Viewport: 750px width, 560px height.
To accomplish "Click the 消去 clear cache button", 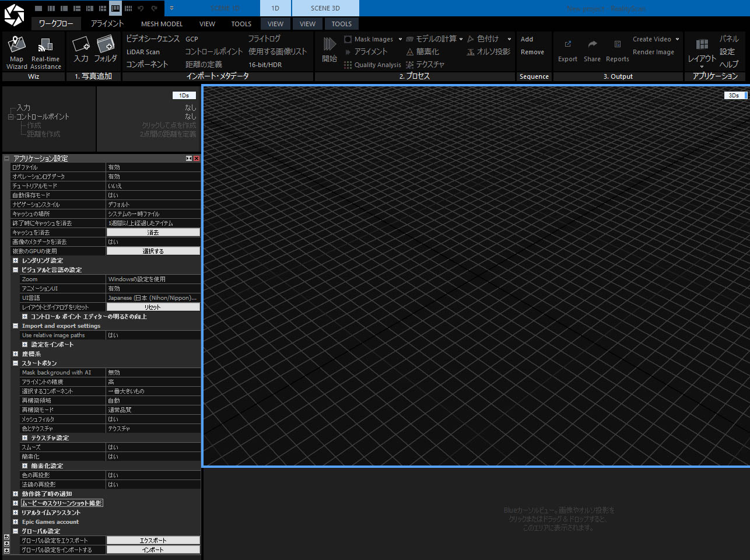I will (x=153, y=233).
